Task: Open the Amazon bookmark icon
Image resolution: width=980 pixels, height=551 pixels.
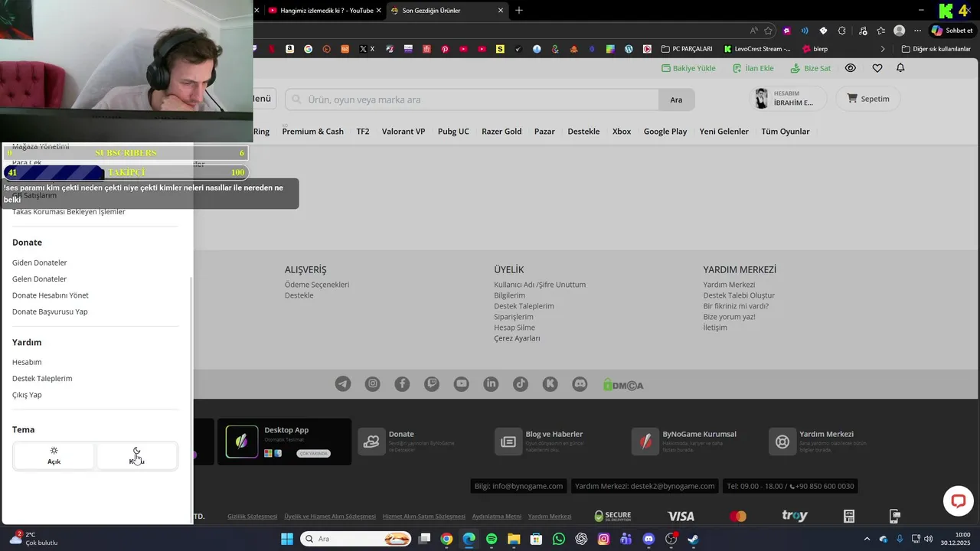Action: [289, 49]
